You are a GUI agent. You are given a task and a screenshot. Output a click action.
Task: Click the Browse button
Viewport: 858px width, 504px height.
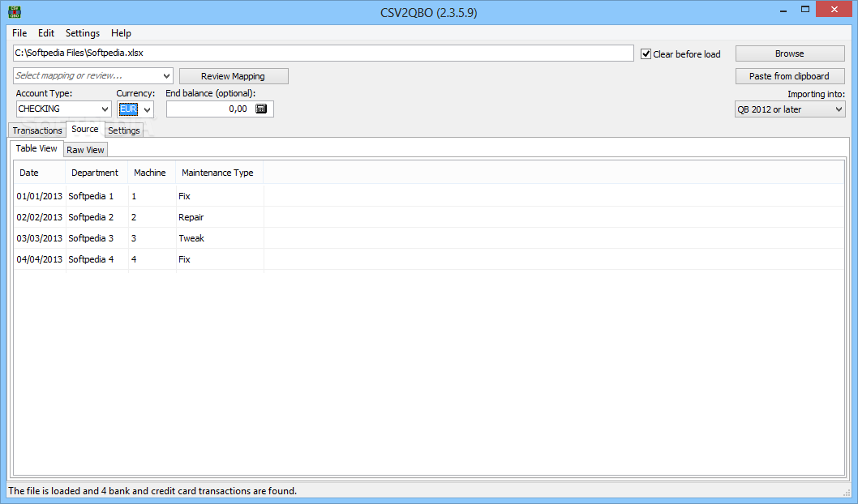pyautogui.click(x=790, y=53)
